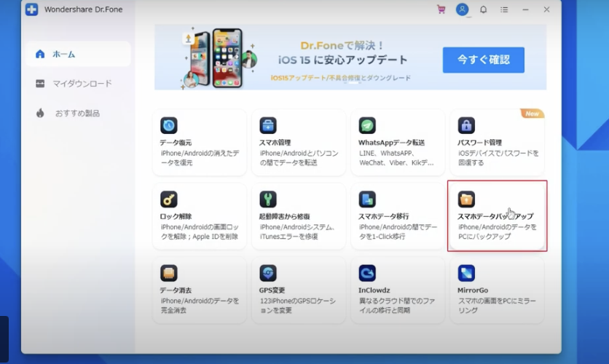Screen dimensions: 609x364
Task: Open the WhatsAppデータ転送 paper-plane icon
Action: (367, 125)
